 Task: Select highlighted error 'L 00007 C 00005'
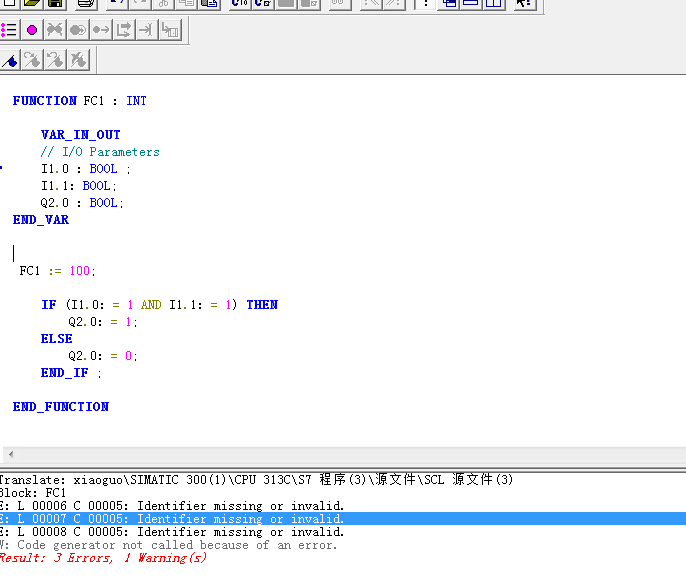[343, 519]
